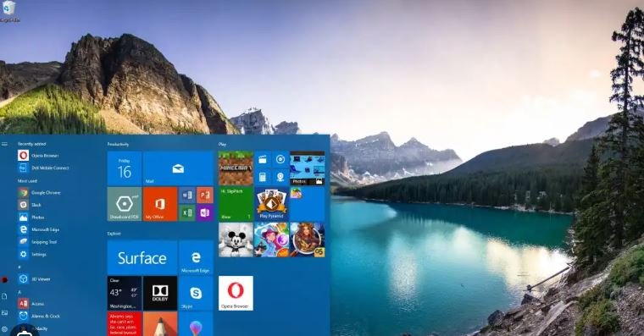Expand the Start menu hamburger button

coord(4,144)
